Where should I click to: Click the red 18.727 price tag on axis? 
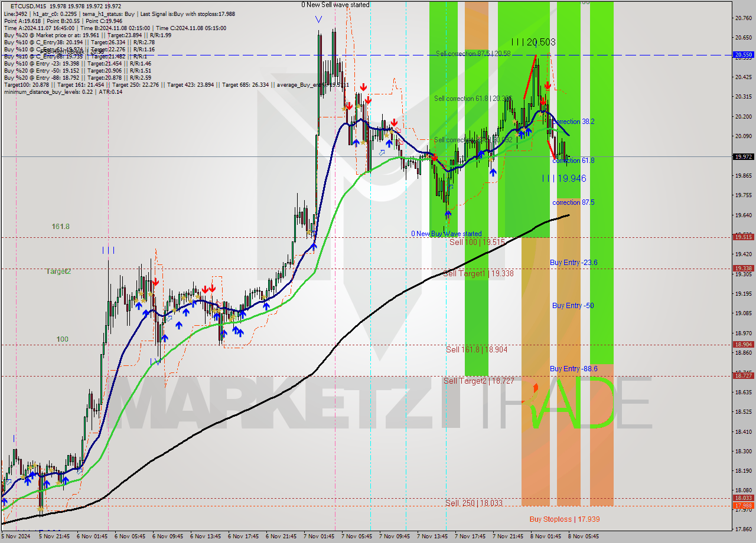pyautogui.click(x=742, y=375)
